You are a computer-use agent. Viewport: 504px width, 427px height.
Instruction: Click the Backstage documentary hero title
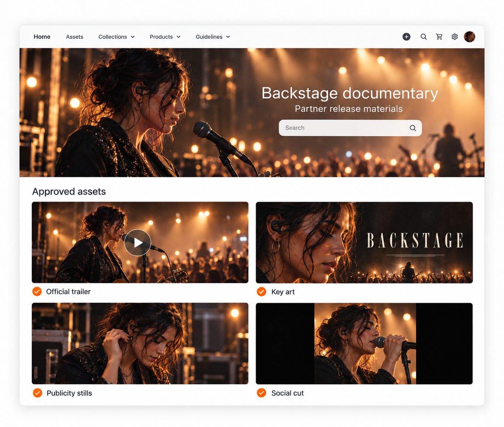click(350, 93)
